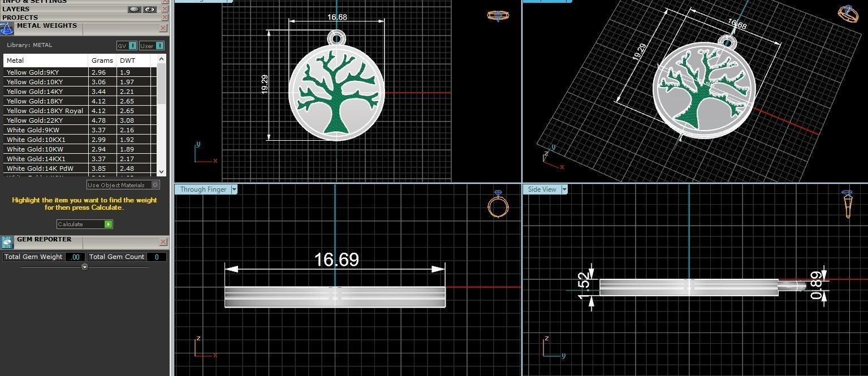Select the Yellow Gold:9KY row
Screen dimensions: 868x376
point(80,72)
